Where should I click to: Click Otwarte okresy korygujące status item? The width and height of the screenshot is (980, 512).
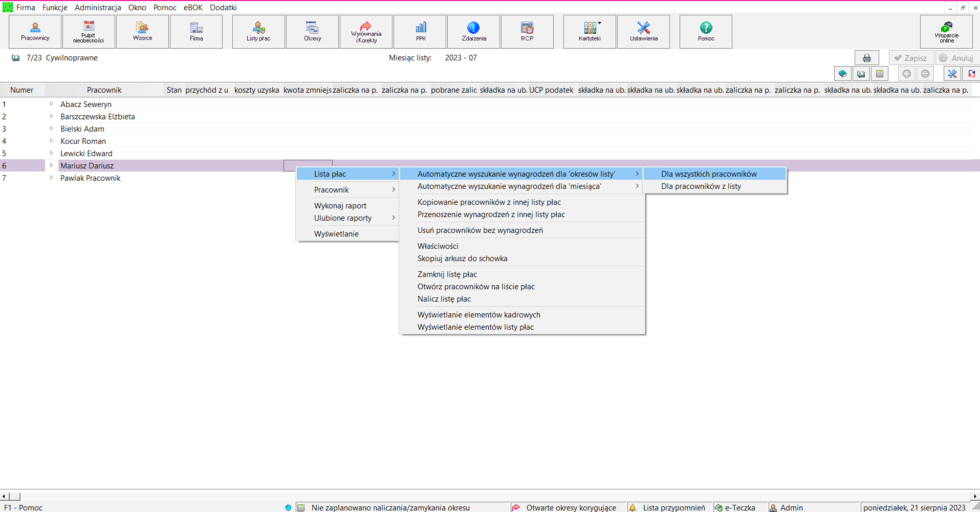[x=567, y=507]
